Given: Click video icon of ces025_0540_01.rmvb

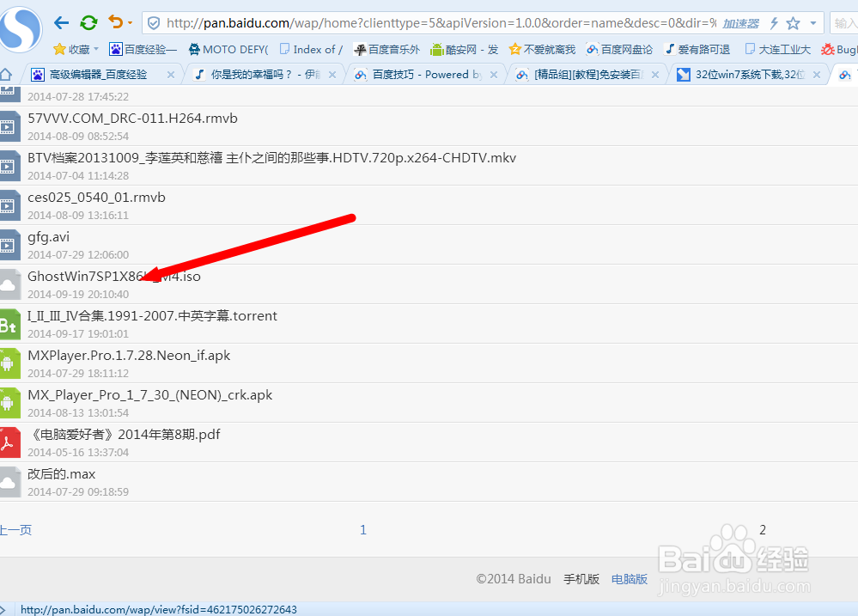Looking at the screenshot, I should point(9,205).
